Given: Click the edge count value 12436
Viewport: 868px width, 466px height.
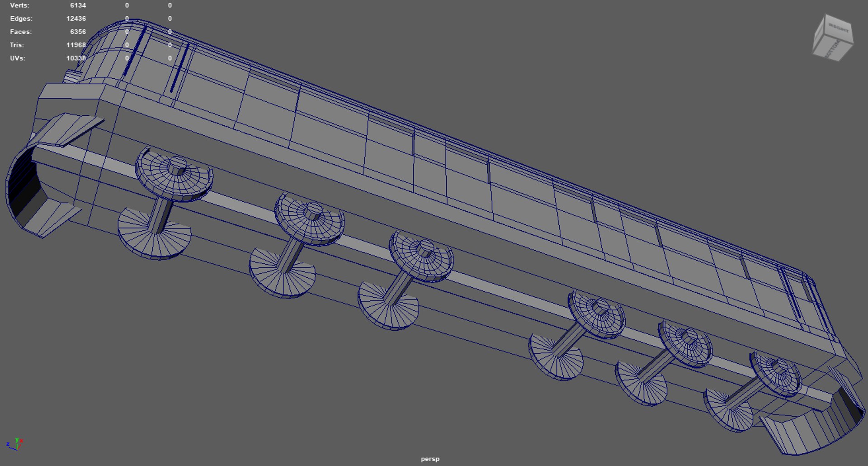Looking at the screenshot, I should tap(76, 19).
